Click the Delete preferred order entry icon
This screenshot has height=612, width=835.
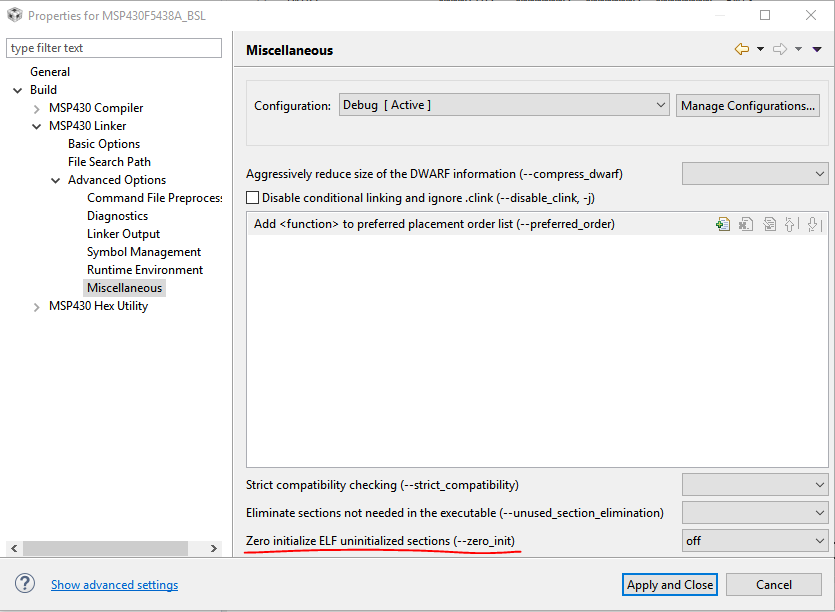pyautogui.click(x=746, y=224)
